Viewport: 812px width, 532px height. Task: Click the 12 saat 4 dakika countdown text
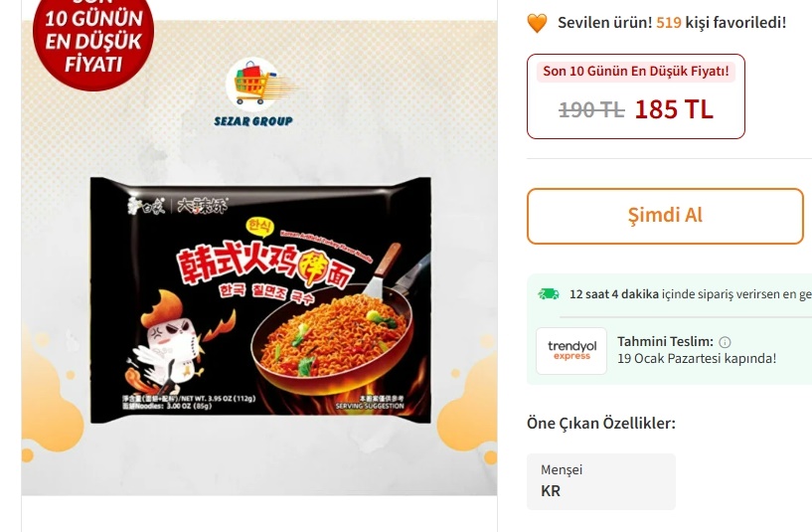tap(614, 294)
